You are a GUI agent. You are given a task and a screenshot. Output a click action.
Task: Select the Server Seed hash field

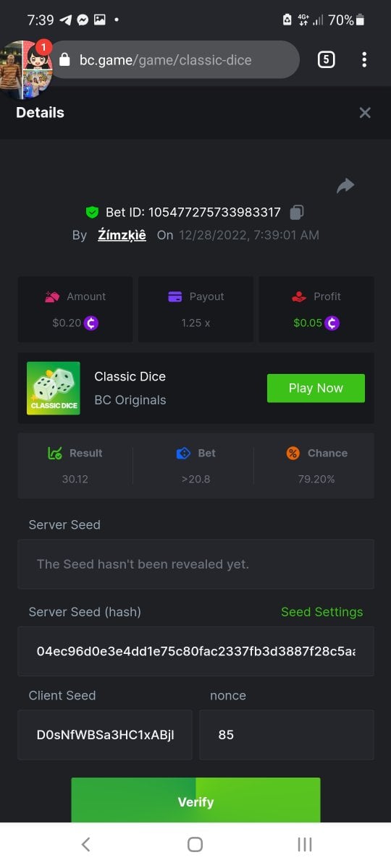(195, 651)
